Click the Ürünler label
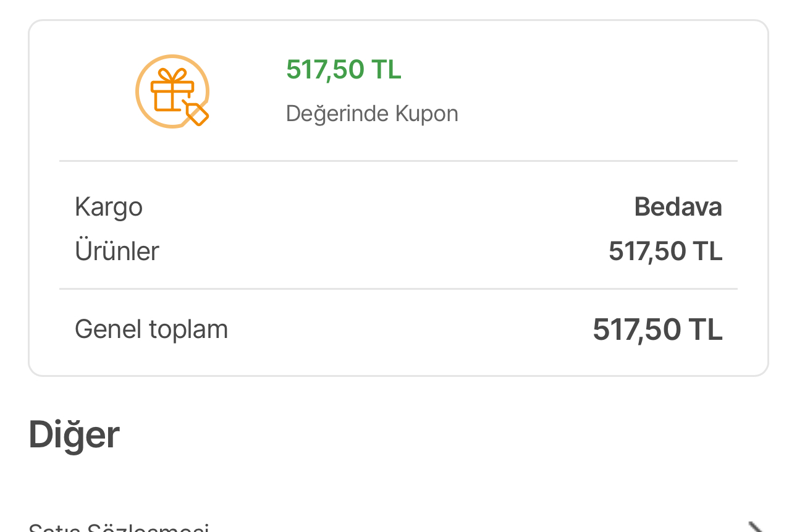 (x=117, y=251)
